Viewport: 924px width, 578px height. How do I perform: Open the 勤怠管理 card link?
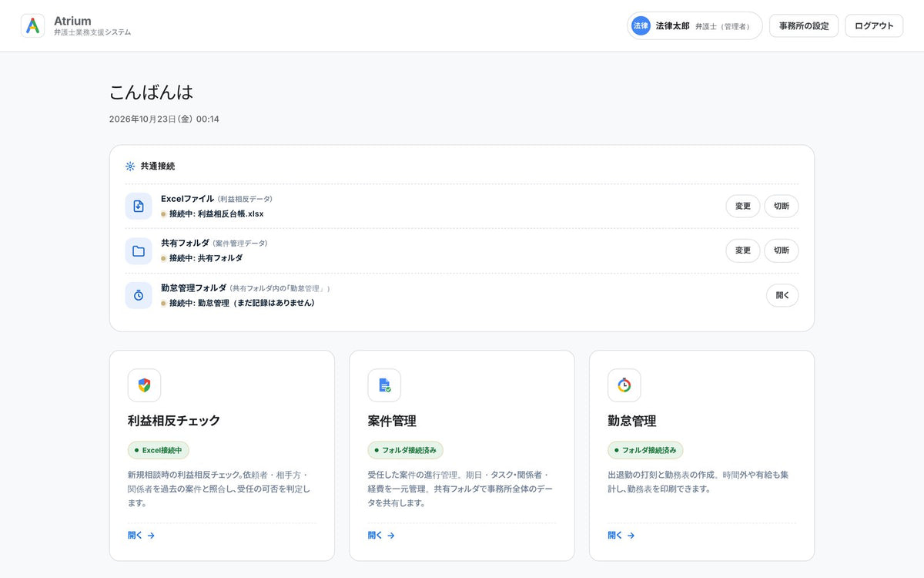(x=621, y=535)
